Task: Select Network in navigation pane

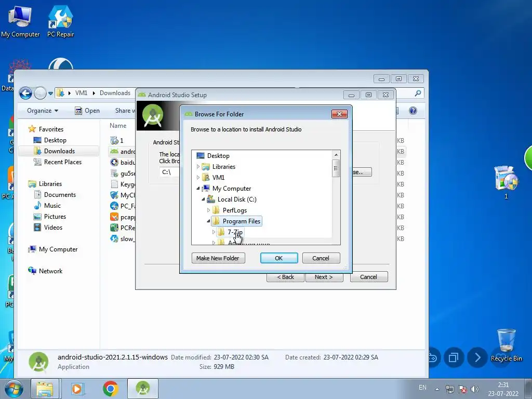Action: pos(50,271)
